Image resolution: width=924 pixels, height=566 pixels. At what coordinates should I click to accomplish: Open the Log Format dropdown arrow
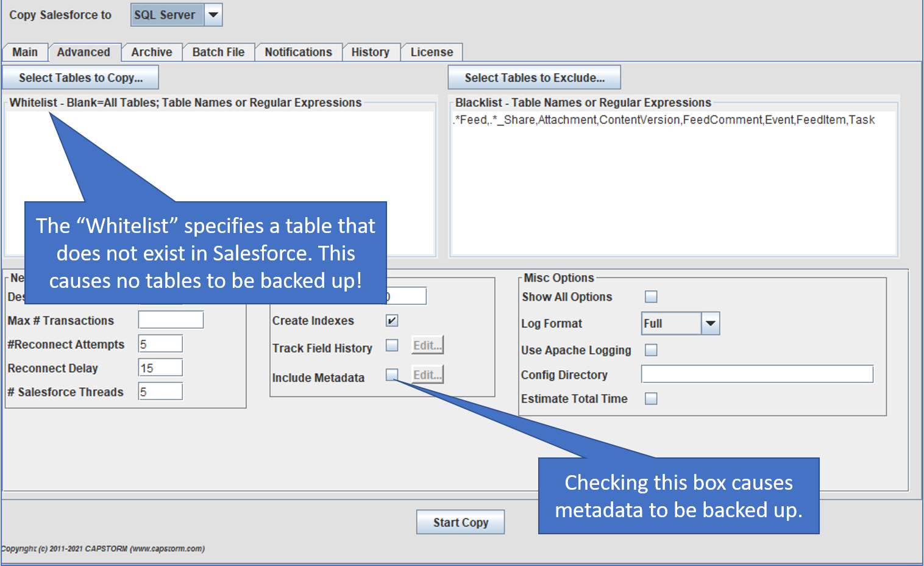pyautogui.click(x=711, y=323)
